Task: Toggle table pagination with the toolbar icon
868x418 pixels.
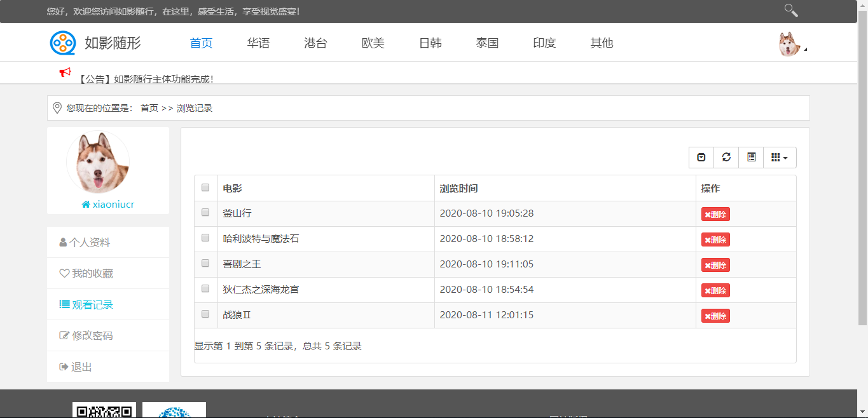Action: [x=701, y=158]
